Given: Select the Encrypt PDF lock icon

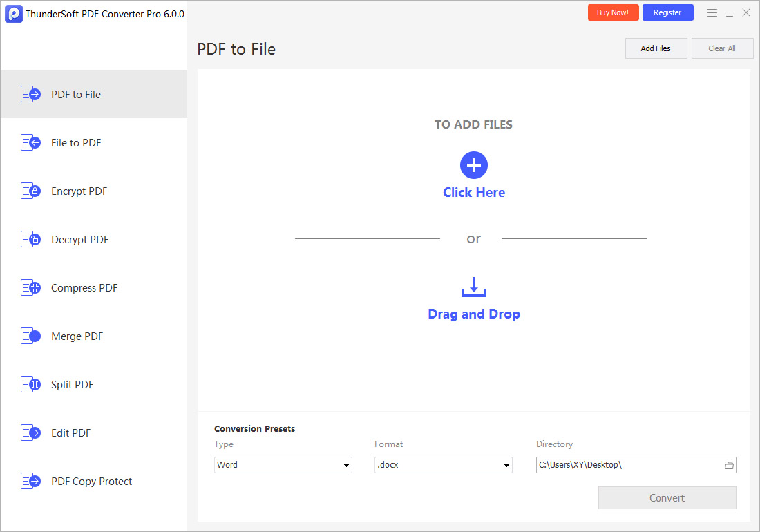Looking at the screenshot, I should [30, 191].
